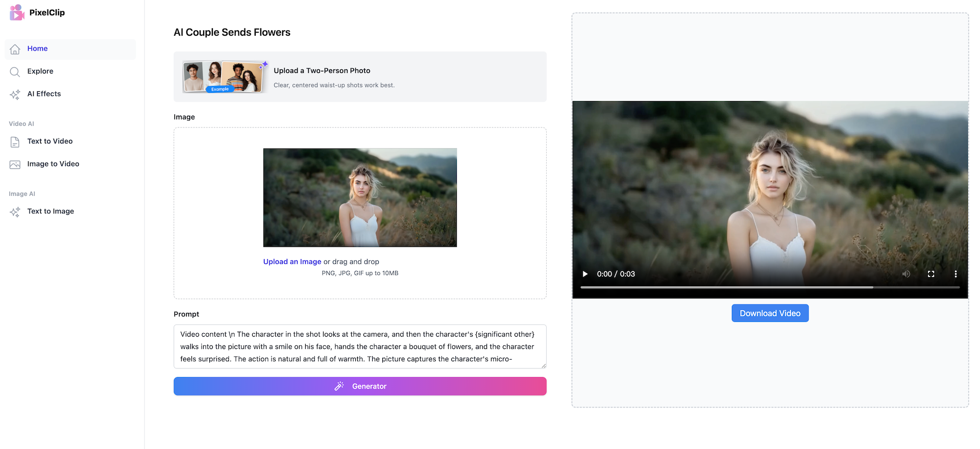Image resolution: width=980 pixels, height=449 pixels.
Task: Click the 'AI Couple Sends Flowers' heading
Action: tap(232, 33)
